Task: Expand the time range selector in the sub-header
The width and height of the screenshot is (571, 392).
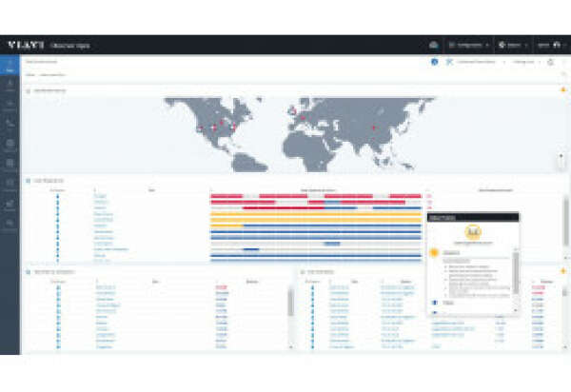Action: point(524,62)
